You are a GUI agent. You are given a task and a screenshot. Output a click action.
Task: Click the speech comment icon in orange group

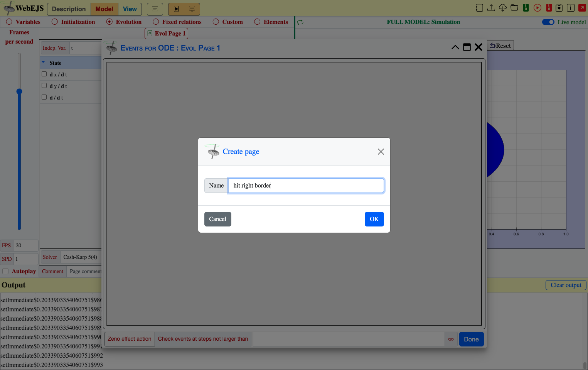(x=192, y=9)
